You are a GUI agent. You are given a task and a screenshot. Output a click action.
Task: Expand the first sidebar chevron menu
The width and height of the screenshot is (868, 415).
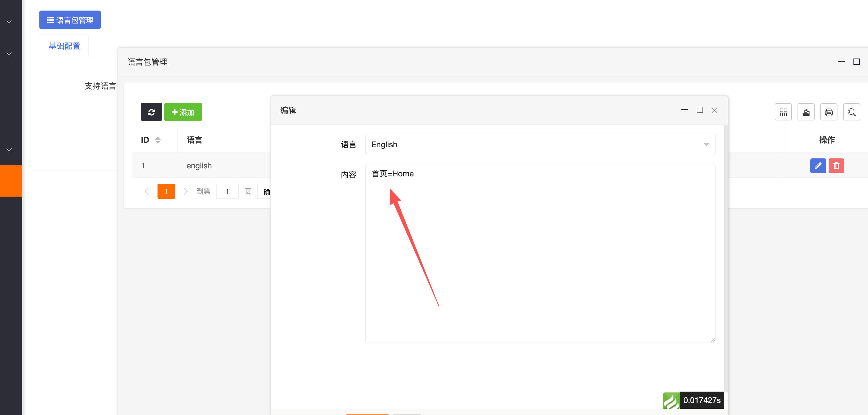(9, 22)
